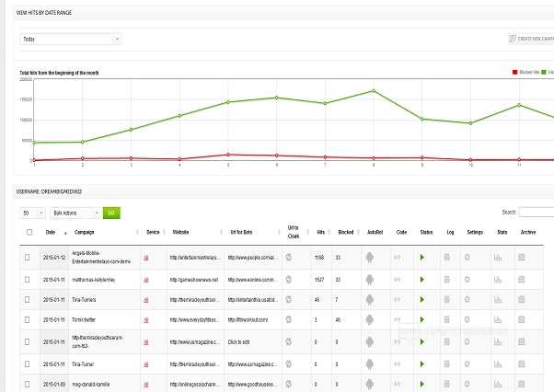Open code icon for methormas-hellyternley campaign
554x392 pixels.
click(399, 279)
